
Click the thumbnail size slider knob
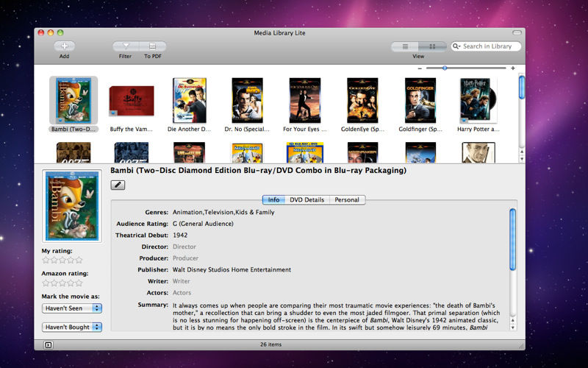pyautogui.click(x=445, y=68)
